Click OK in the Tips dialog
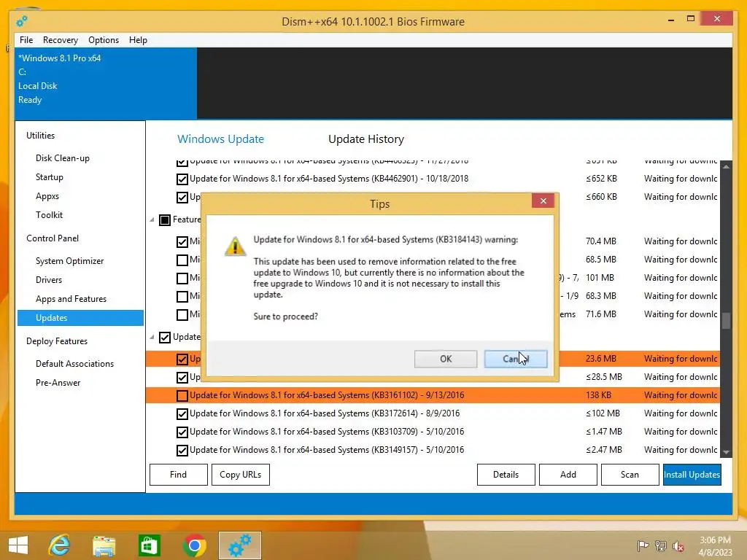747x560 pixels. 446,359
